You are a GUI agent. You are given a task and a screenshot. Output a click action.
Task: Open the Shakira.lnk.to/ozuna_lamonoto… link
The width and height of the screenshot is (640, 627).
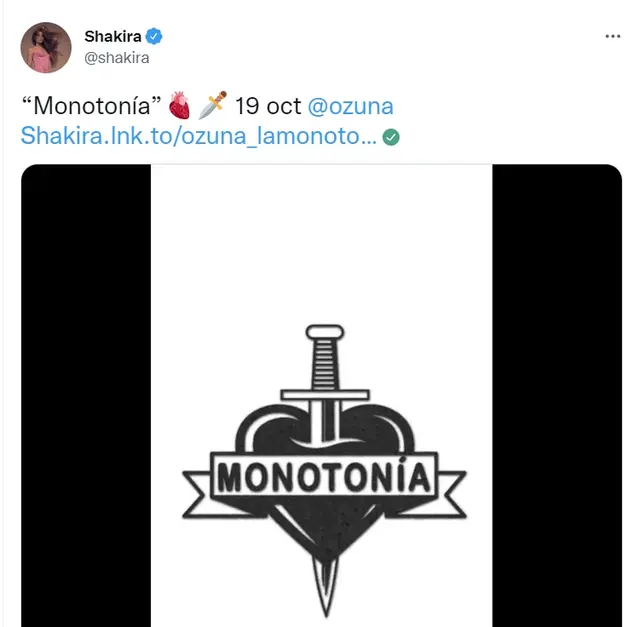pyautogui.click(x=198, y=137)
